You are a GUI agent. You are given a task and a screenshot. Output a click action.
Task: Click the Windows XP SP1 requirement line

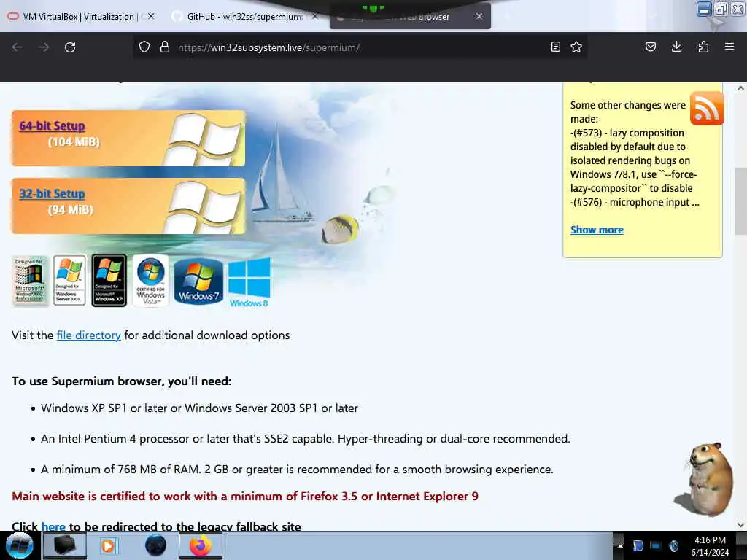click(199, 408)
